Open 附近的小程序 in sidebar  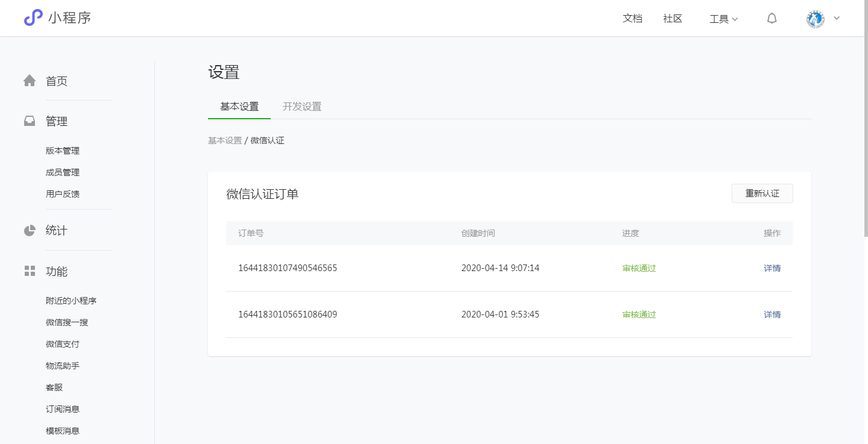coord(71,301)
